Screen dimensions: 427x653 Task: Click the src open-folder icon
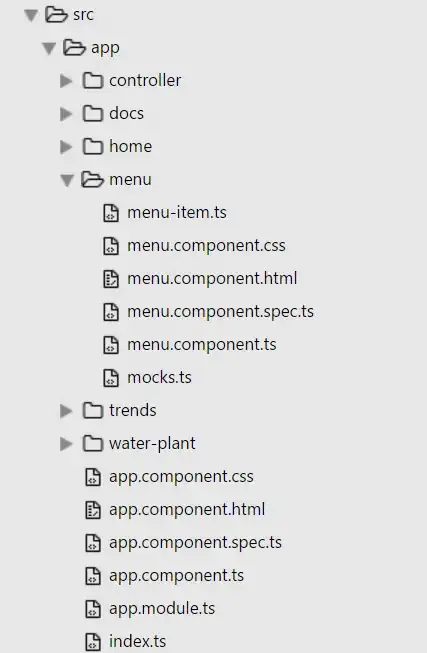[56, 14]
